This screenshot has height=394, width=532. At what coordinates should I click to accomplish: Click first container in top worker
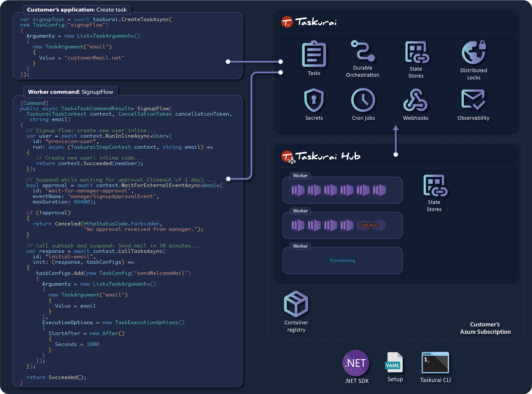[298, 190]
